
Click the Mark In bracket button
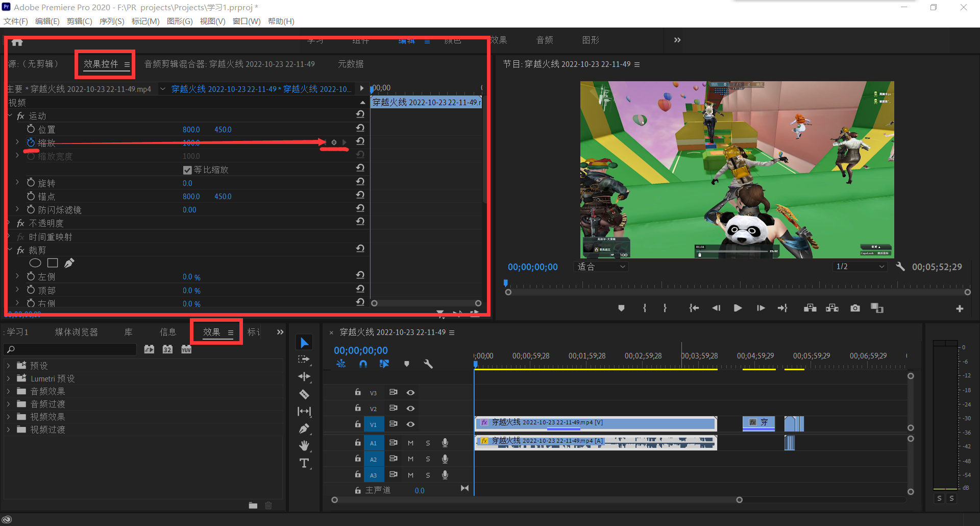[645, 308]
